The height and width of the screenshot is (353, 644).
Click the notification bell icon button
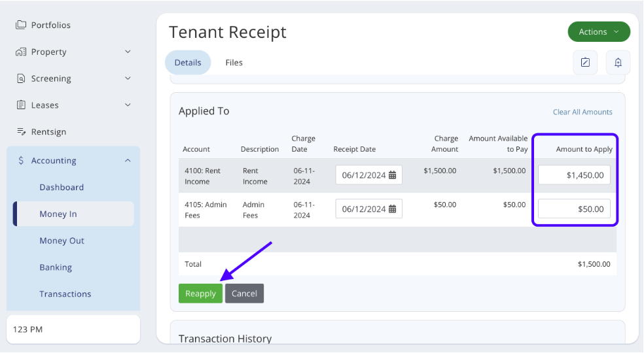pyautogui.click(x=618, y=63)
